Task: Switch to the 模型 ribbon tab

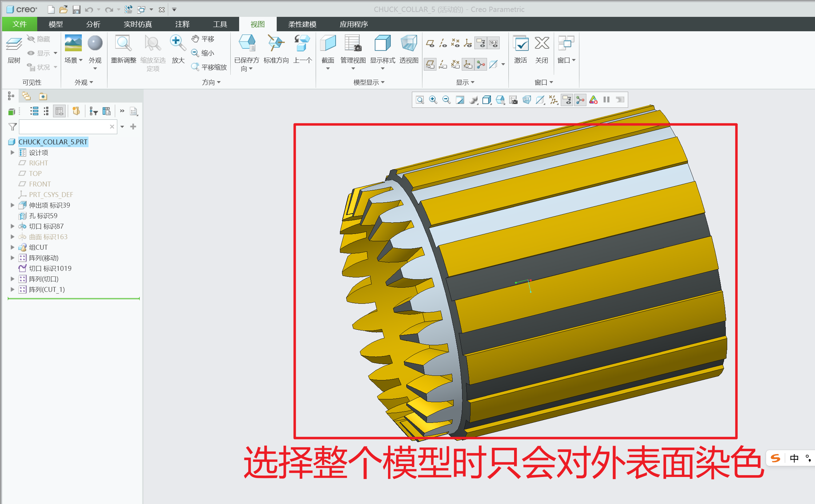Action: tap(55, 24)
